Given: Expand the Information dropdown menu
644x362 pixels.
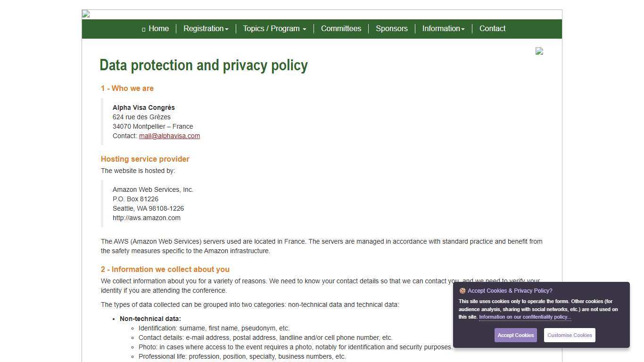Looking at the screenshot, I should pyautogui.click(x=443, y=29).
